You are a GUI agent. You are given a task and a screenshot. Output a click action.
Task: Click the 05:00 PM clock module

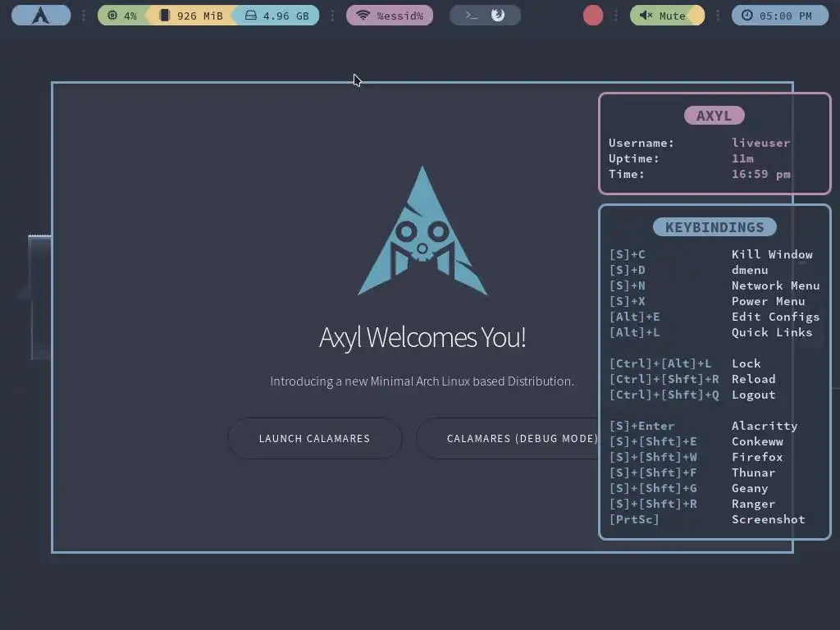[x=779, y=16]
